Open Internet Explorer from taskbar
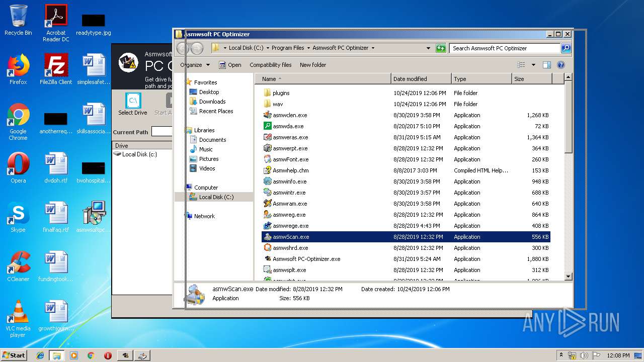This screenshot has height=362, width=644. pos(40,355)
